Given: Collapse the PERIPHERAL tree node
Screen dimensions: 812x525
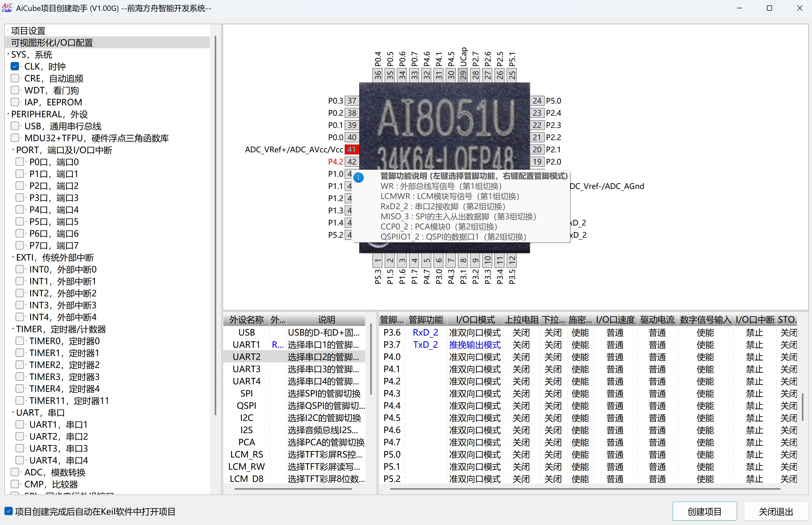Looking at the screenshot, I should point(8,114).
